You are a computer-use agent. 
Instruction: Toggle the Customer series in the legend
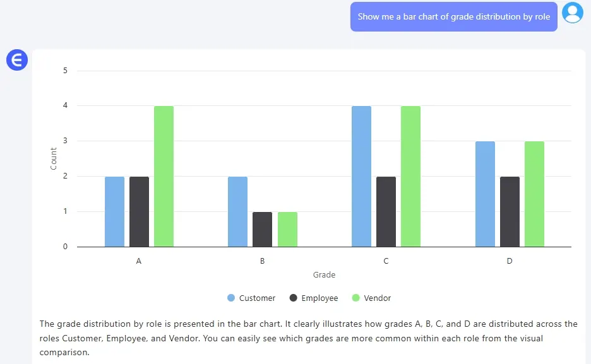click(257, 298)
